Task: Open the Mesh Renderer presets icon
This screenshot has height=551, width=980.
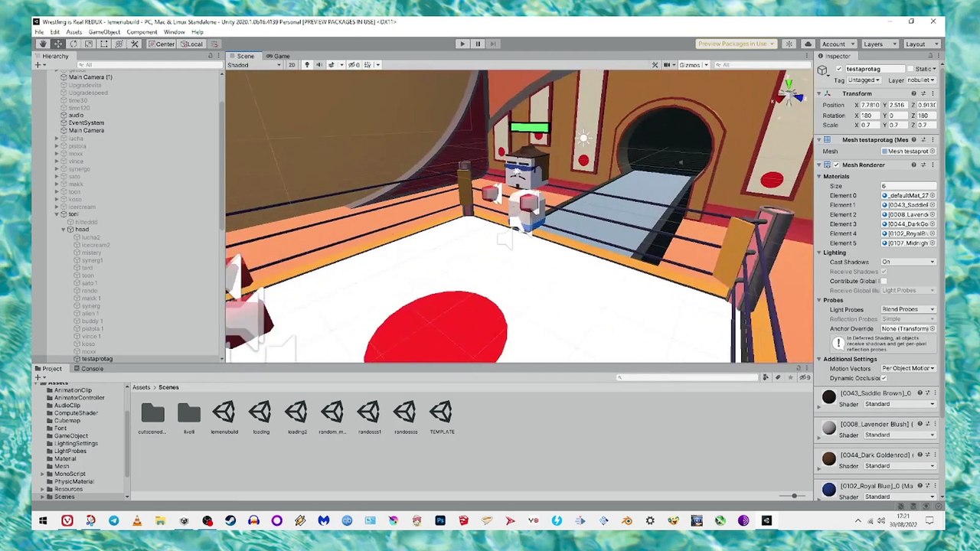Action: (x=923, y=165)
